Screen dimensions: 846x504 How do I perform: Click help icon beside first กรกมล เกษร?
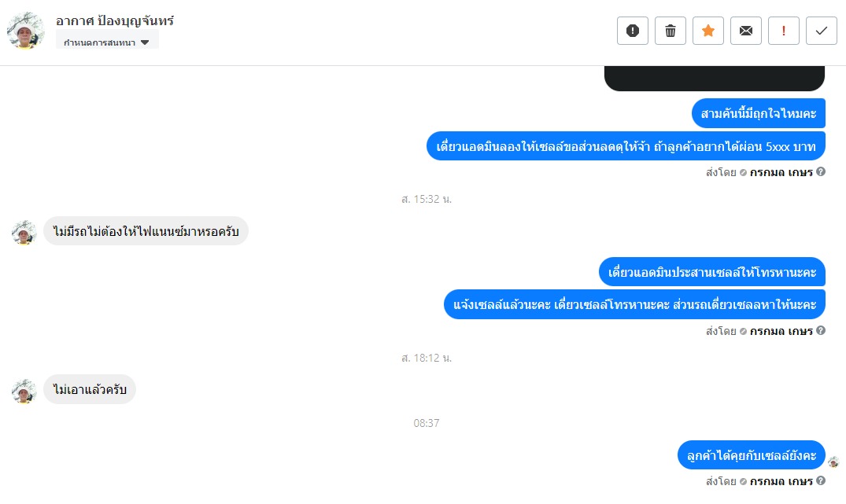tap(821, 172)
